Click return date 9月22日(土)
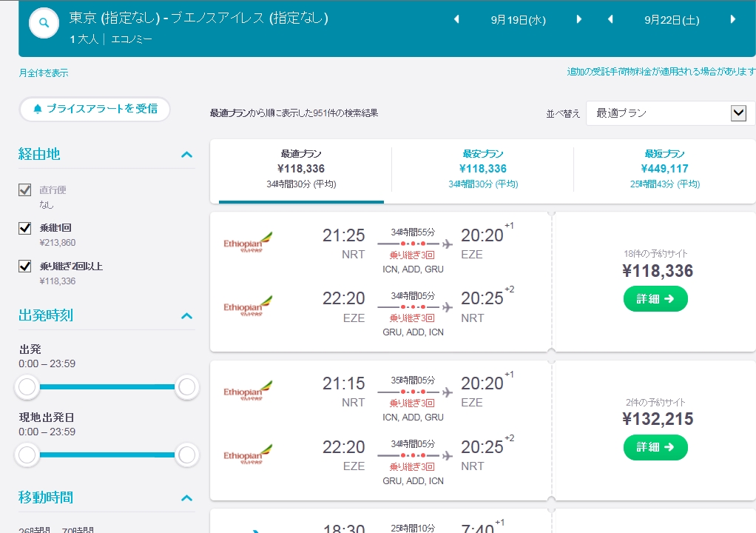Screen dimensions: 756x533 pyautogui.click(x=672, y=20)
